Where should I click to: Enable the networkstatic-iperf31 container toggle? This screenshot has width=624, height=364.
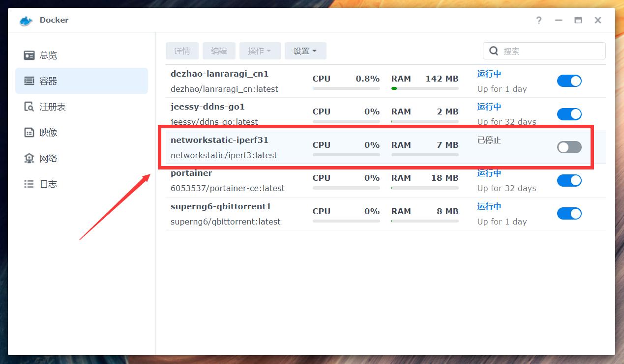[x=569, y=147]
